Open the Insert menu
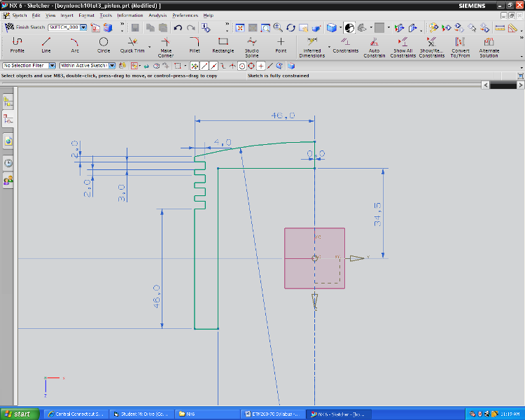Viewport: 525px width, 420px height. tap(66, 15)
